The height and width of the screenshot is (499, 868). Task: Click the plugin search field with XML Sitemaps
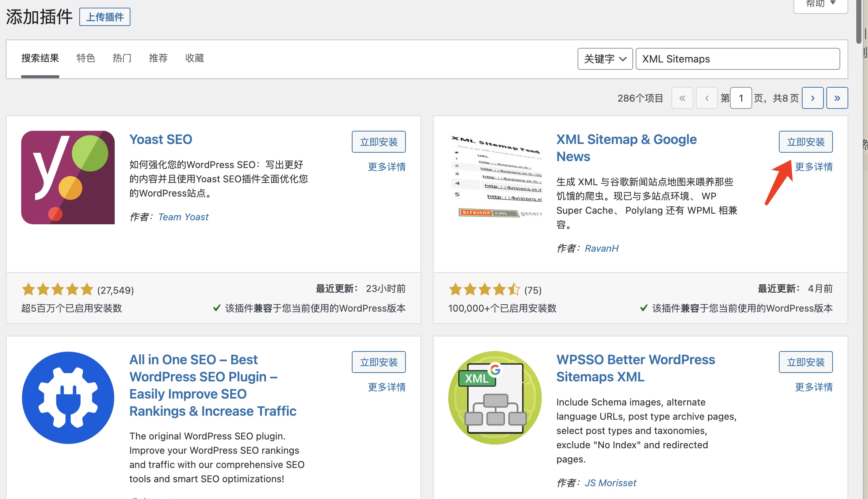click(738, 59)
